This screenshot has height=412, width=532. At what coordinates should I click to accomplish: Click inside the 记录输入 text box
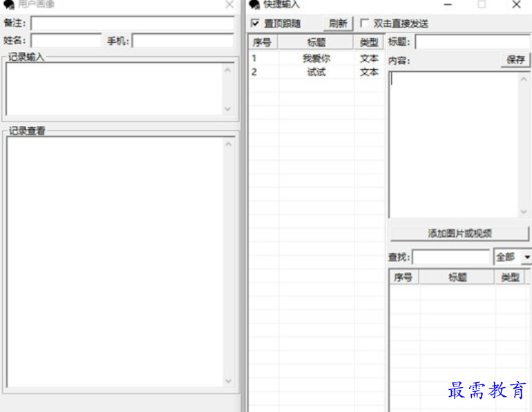(114, 89)
